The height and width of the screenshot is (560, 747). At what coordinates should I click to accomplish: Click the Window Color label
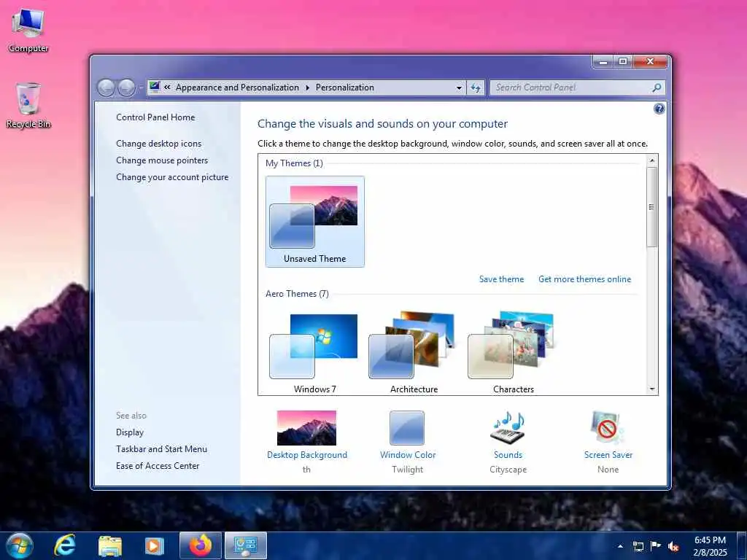(408, 455)
